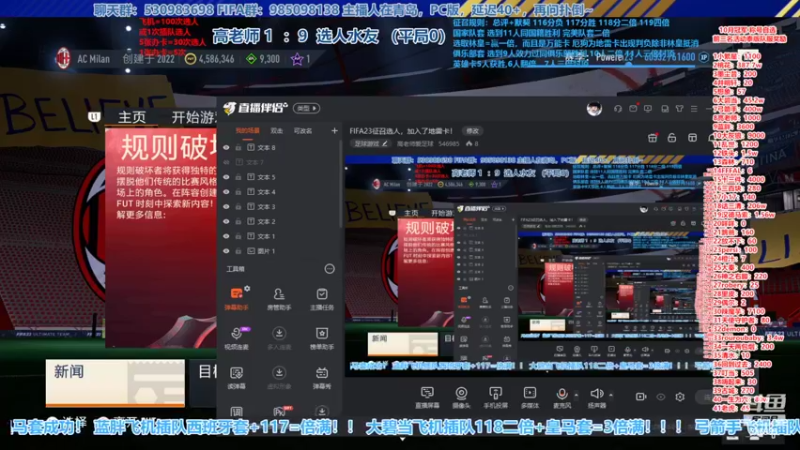Open the gift box icon with red dot
Screen dimensions: 800x450
click(653, 138)
